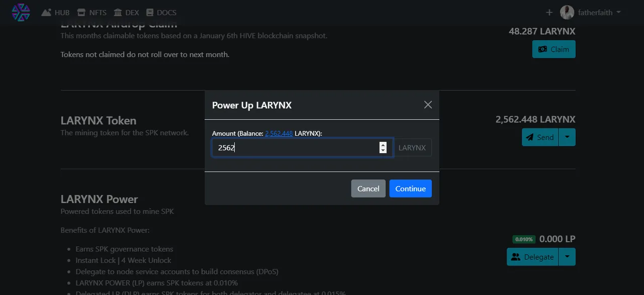Click the Power Up LARYNX dialog title
Viewport: 644px width, 295px height.
[252, 105]
